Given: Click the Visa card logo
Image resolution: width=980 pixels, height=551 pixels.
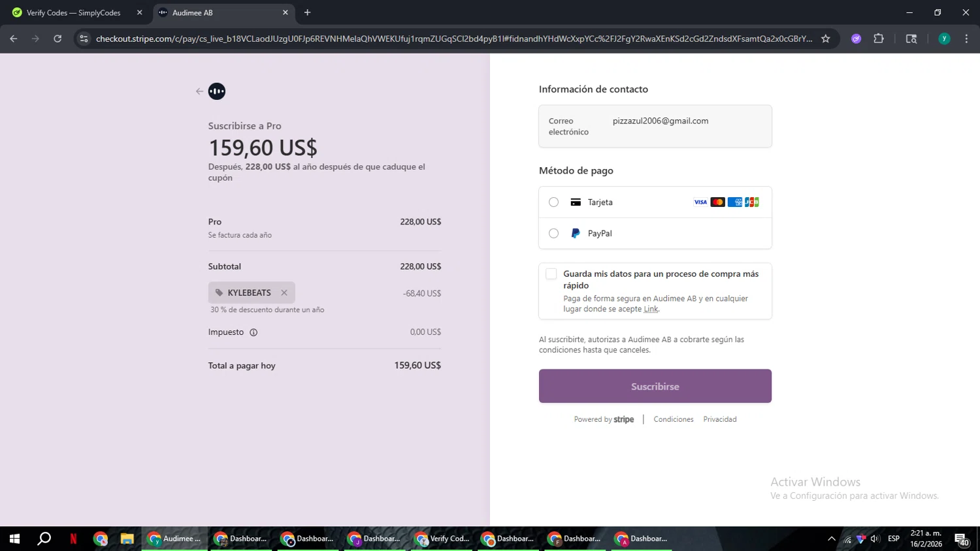Looking at the screenshot, I should pos(700,202).
